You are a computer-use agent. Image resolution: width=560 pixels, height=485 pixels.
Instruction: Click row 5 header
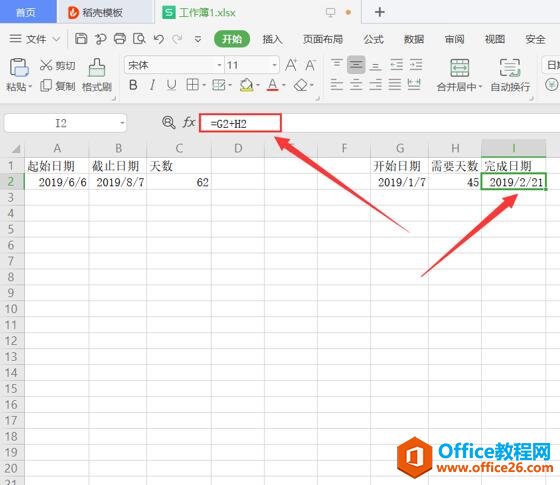pyautogui.click(x=11, y=229)
